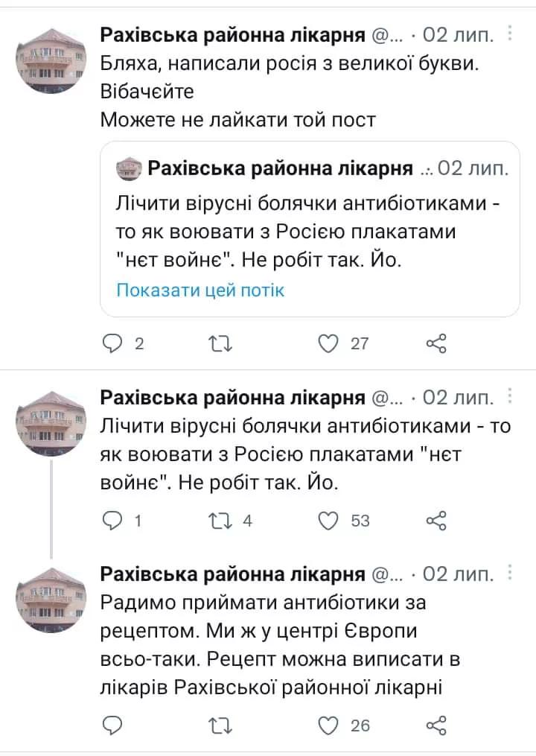Share the second tweet
This screenshot has width=536, height=756.
[436, 521]
